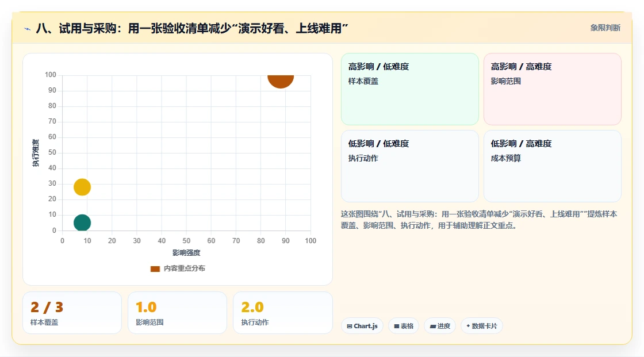Image resolution: width=644 pixels, height=357 pixels.
Task: Click the Chart.js tag chip
Action: [x=362, y=326]
